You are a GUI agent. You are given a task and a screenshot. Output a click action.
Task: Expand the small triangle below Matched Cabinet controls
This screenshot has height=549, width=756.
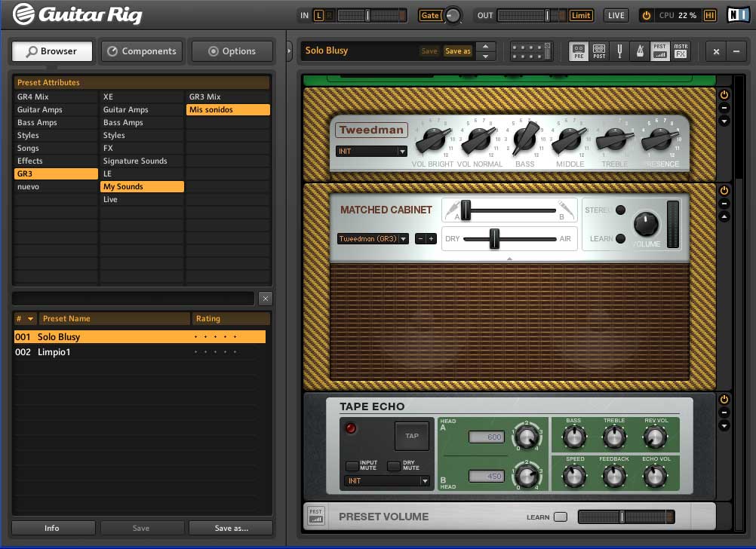(x=509, y=259)
